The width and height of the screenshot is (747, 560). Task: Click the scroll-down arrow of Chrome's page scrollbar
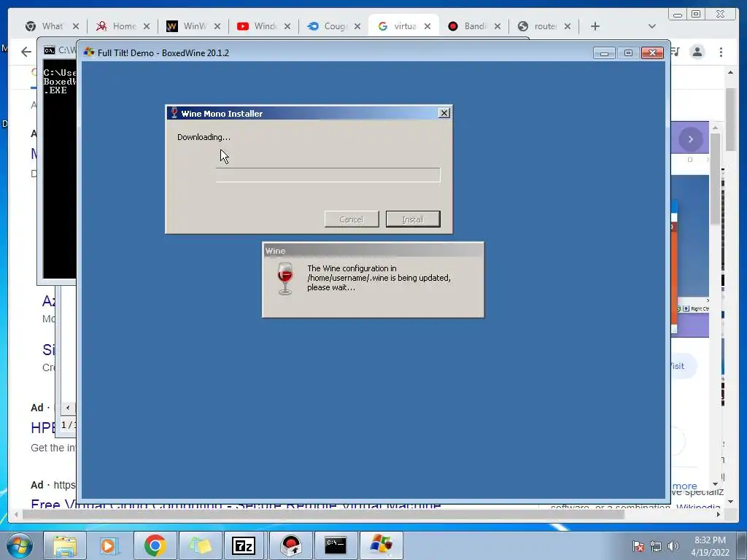click(x=730, y=502)
